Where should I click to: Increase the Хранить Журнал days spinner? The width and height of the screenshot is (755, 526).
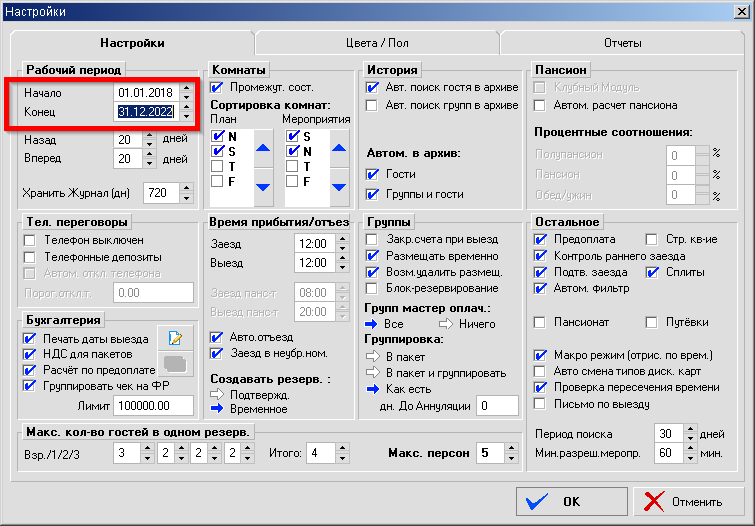pyautogui.click(x=187, y=188)
